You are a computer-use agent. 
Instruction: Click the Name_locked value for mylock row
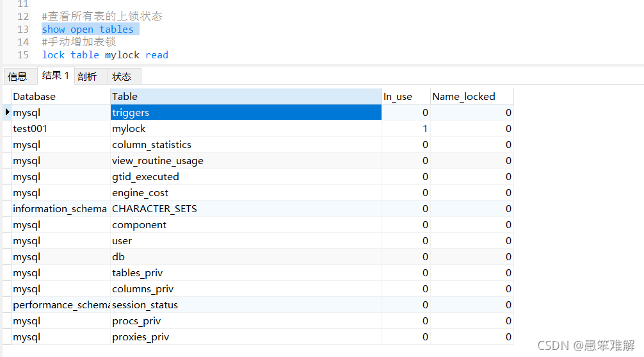pyautogui.click(x=472, y=128)
